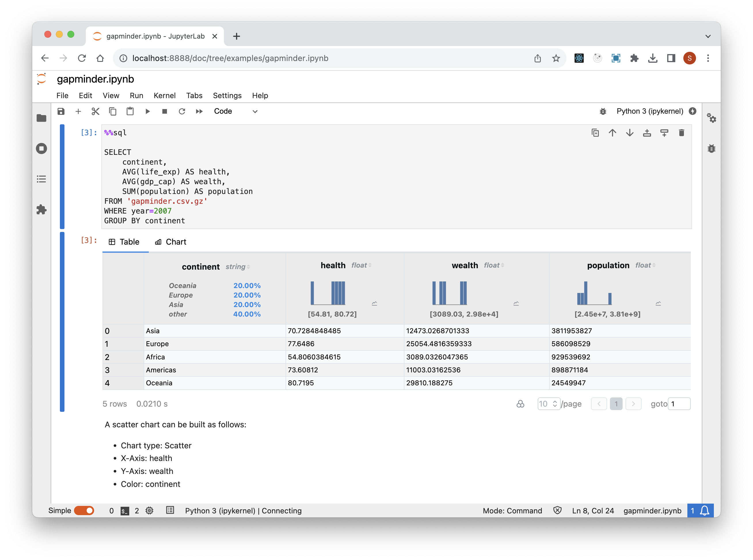
Task: Delete the cell with trash icon
Action: pyautogui.click(x=681, y=133)
